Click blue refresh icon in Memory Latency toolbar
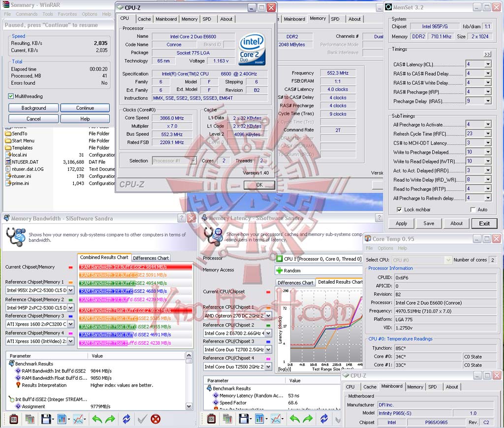The image size is (504, 428). pyautogui.click(x=324, y=419)
